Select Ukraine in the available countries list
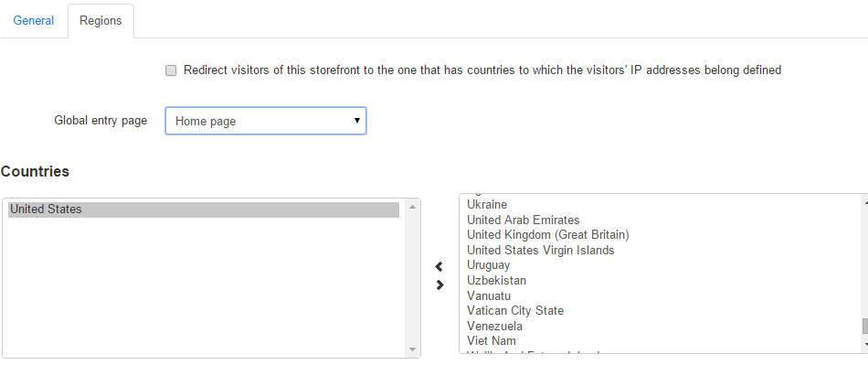This screenshot has height=376, width=868. pyautogui.click(x=487, y=204)
